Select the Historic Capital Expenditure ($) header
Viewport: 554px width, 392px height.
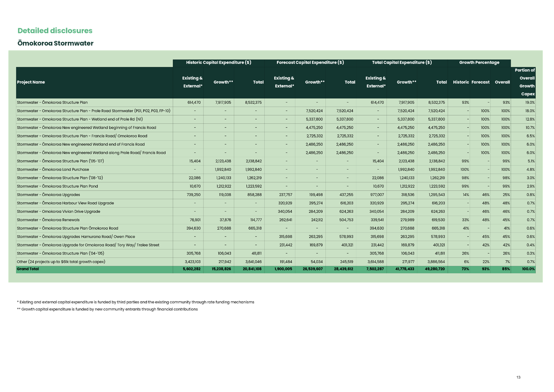coord(219,62)
